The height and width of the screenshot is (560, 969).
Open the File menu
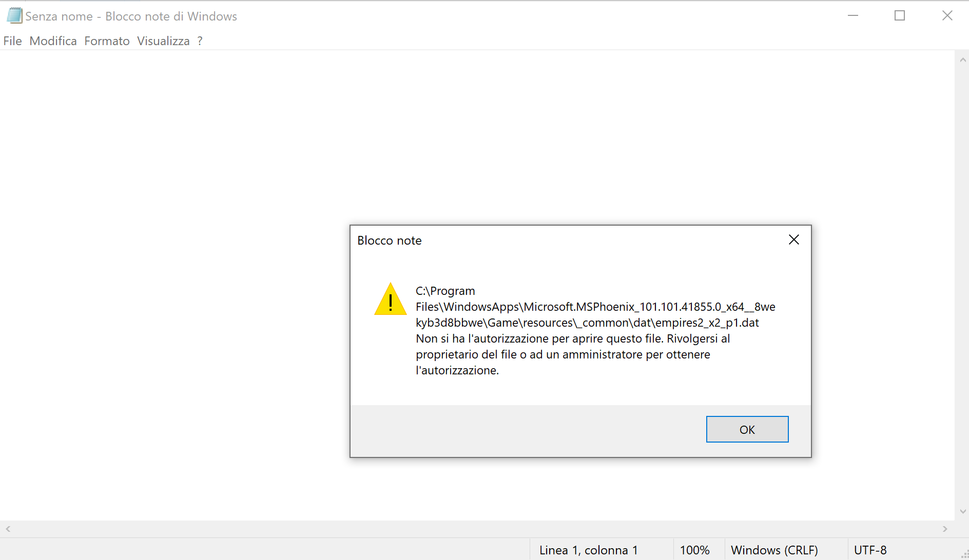pos(12,41)
